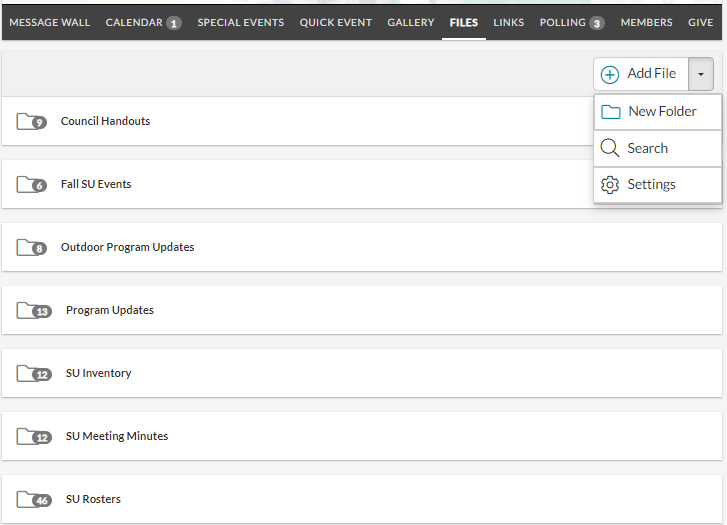Open the Fall SU Events folder
Image resolution: width=727 pixels, height=525 pixels.
[x=362, y=184]
